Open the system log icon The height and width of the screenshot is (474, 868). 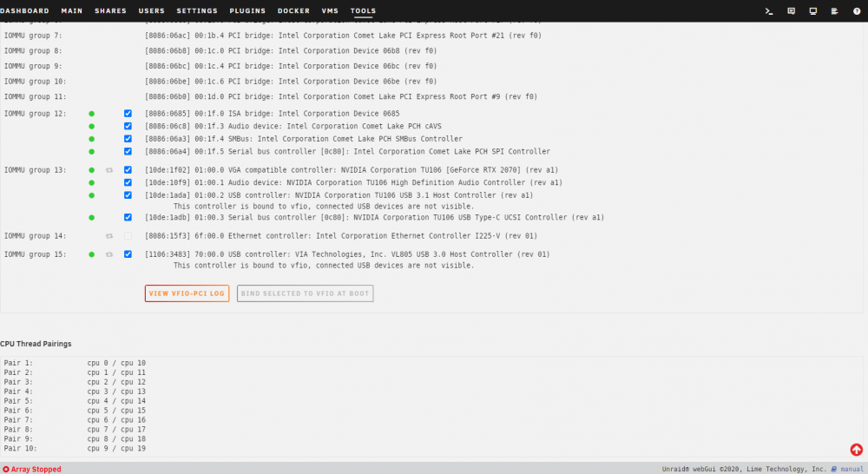(x=835, y=11)
